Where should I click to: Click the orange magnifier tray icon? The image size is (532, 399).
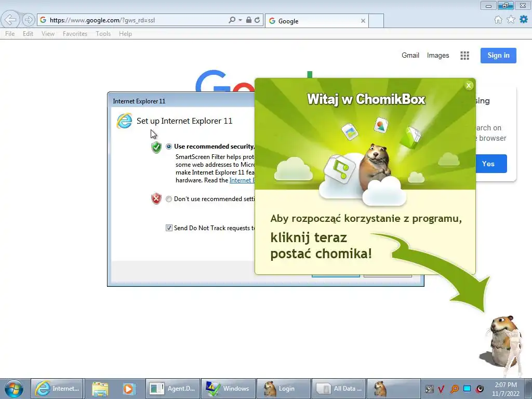pyautogui.click(x=454, y=389)
